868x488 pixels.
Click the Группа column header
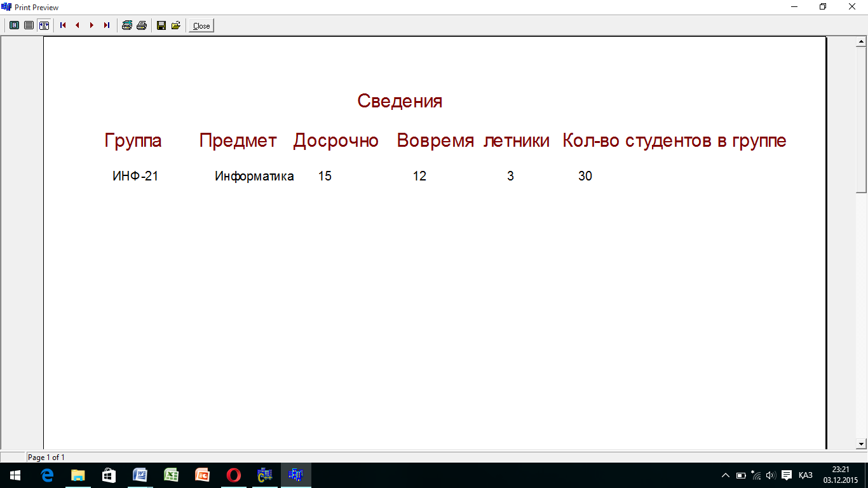tap(133, 141)
